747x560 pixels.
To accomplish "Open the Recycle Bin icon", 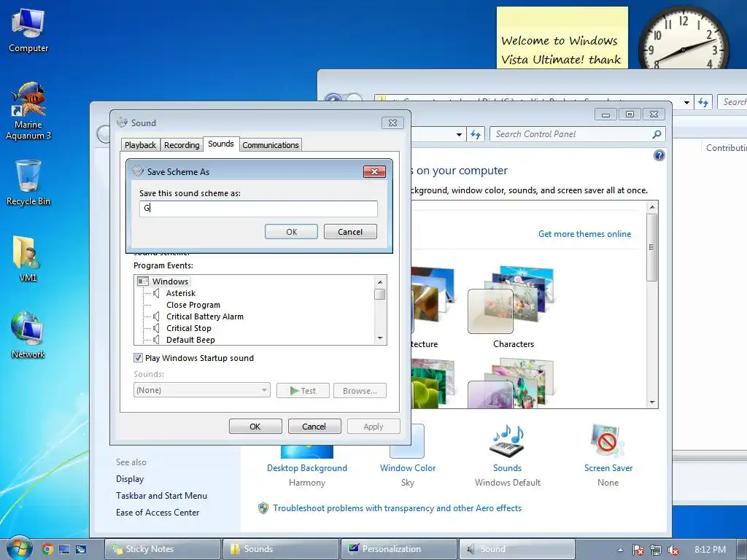I will coord(28,182).
